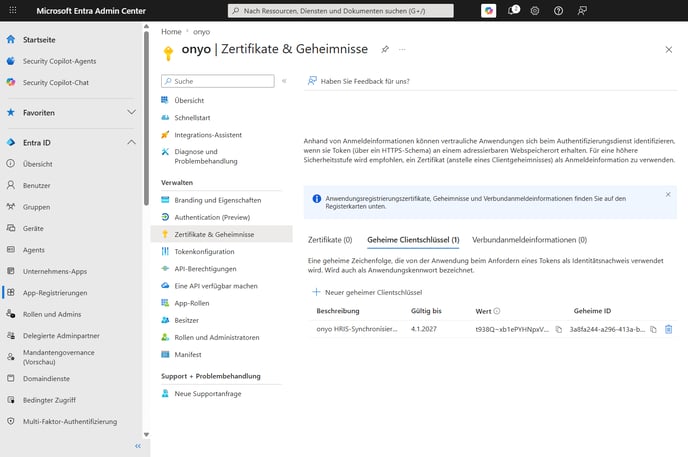
Task: Copy the Geheime ID value
Action: (653, 329)
